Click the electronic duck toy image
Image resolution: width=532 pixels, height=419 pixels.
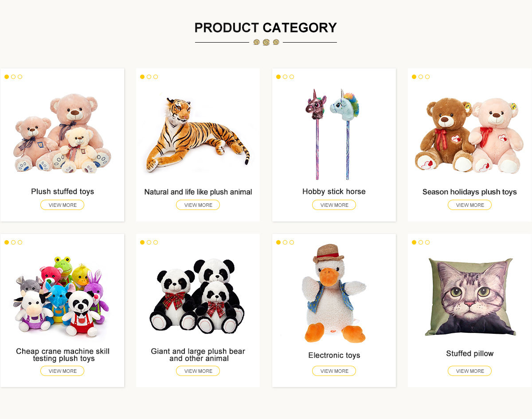click(333, 295)
